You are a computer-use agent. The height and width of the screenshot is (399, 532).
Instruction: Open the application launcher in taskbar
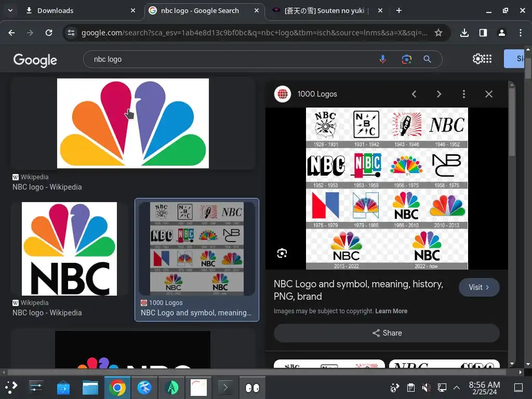pos(11,388)
